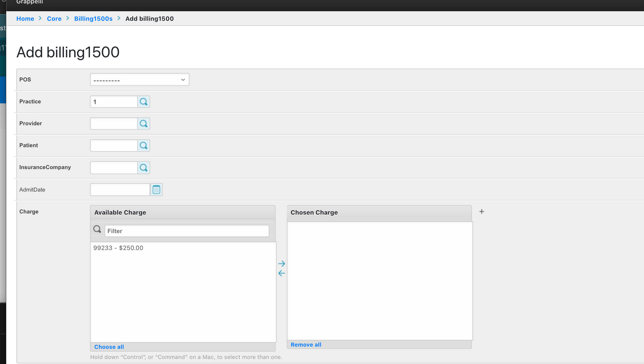644x364 pixels.
Task: Click the AdmitDate text field
Action: pyautogui.click(x=120, y=189)
